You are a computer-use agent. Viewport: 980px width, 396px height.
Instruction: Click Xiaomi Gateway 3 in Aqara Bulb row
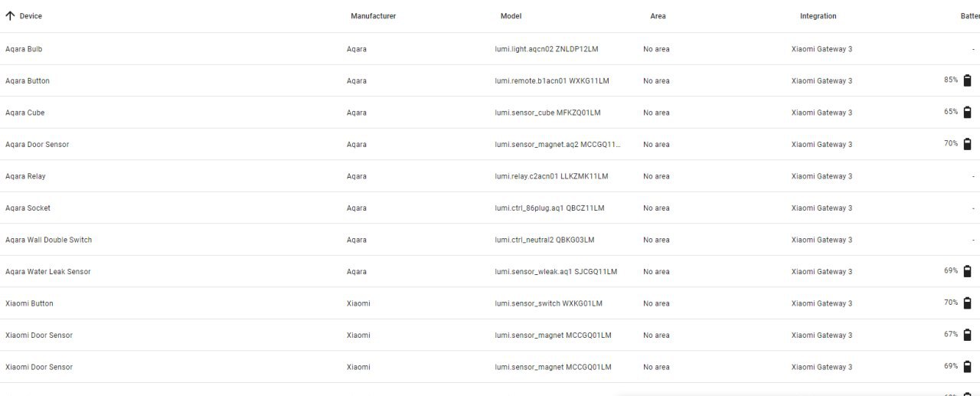[822, 49]
